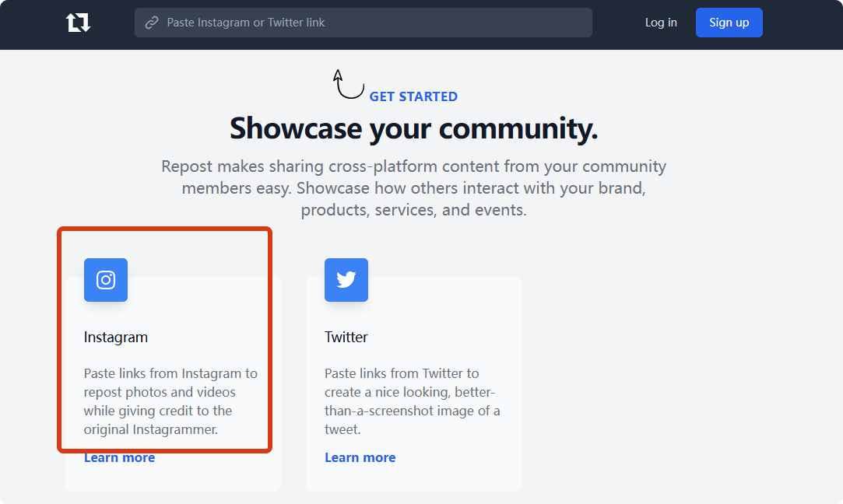The image size is (843, 504).
Task: Click the chain link icon in search bar
Action: coord(153,23)
